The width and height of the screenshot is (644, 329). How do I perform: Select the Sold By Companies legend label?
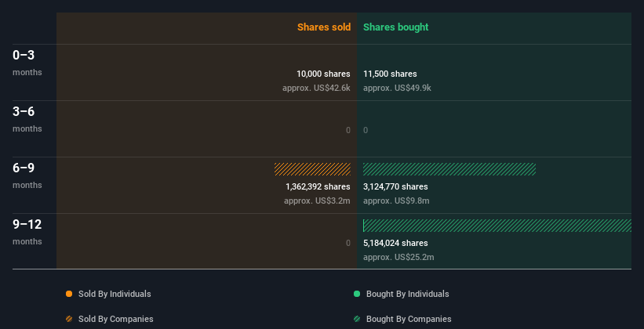click(116, 319)
